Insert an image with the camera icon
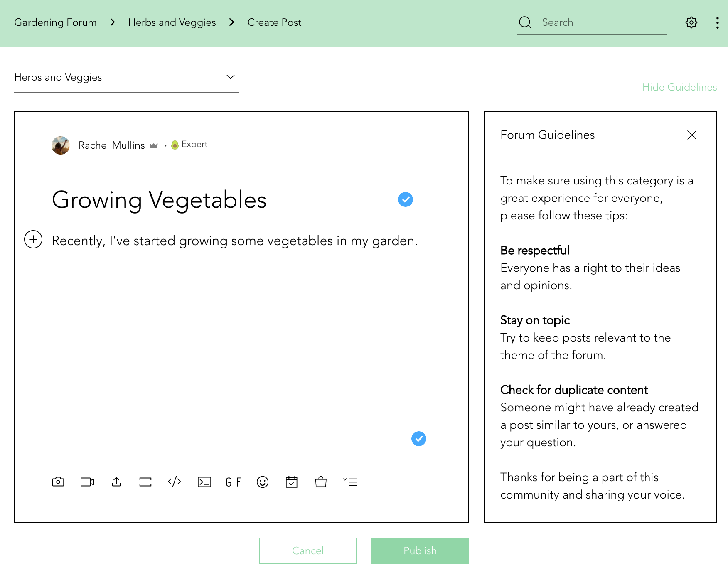The width and height of the screenshot is (728, 575). coord(58,482)
